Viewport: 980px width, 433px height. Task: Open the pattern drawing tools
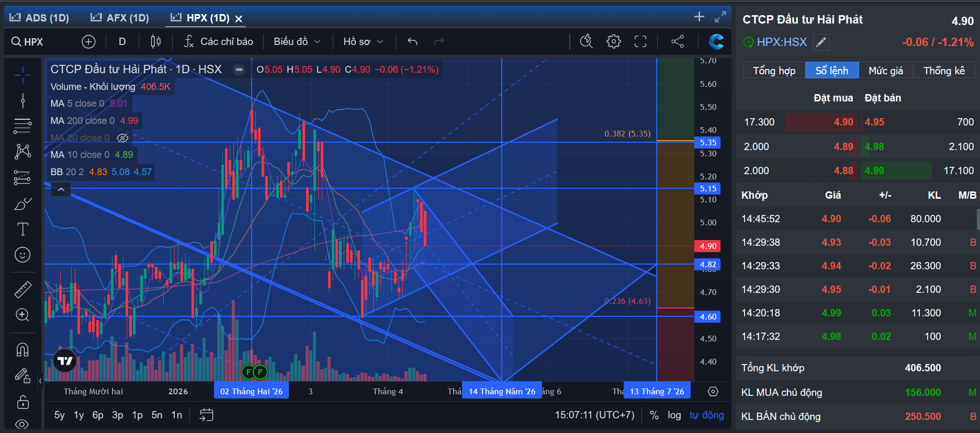click(x=22, y=152)
